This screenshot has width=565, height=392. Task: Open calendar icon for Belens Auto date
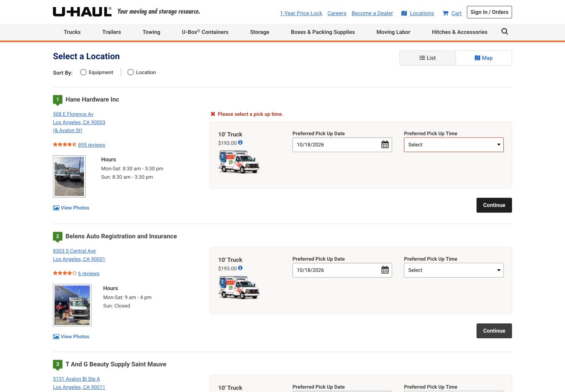[385, 270]
